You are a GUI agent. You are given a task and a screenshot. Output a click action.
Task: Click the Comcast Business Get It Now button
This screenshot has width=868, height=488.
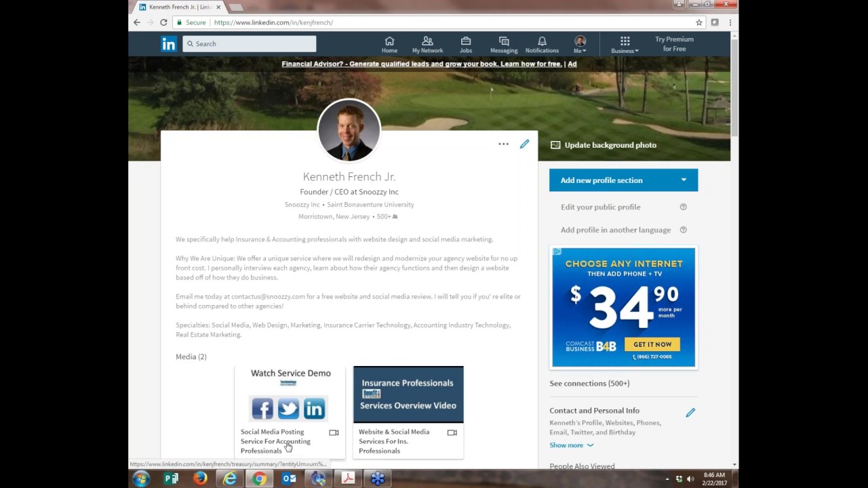pyautogui.click(x=652, y=344)
